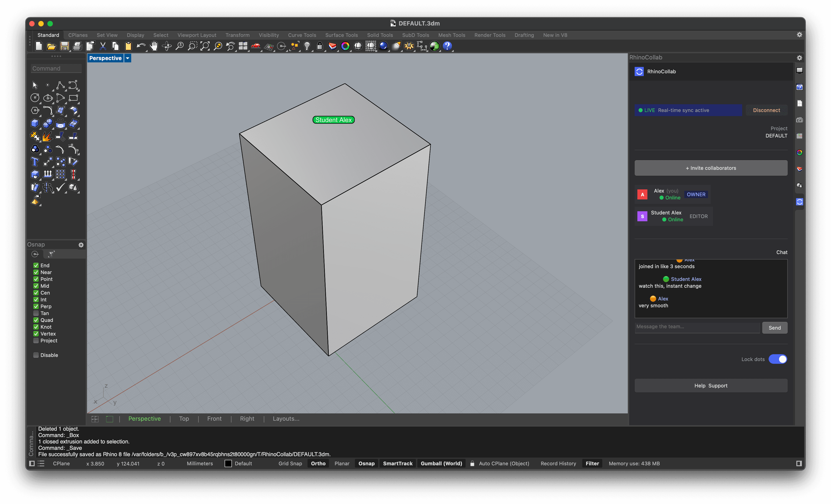Toggle the Cen osnap checkbox

tap(36, 293)
